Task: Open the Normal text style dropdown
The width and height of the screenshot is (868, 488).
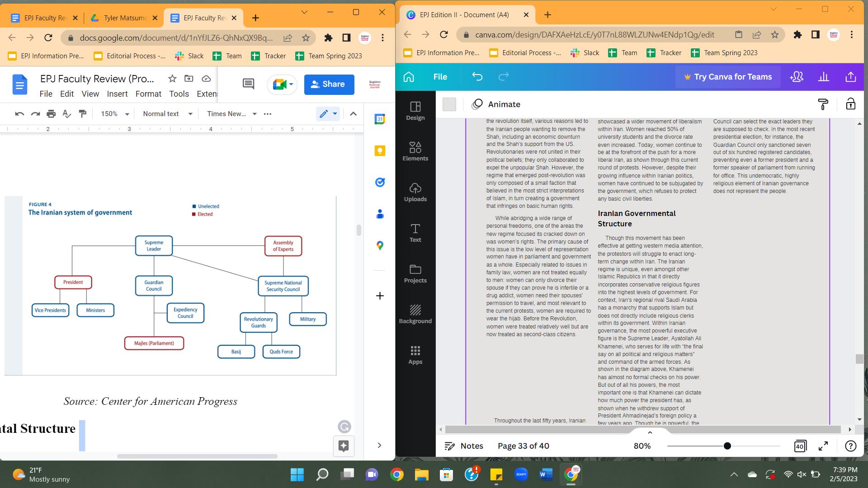Action: [x=167, y=114]
